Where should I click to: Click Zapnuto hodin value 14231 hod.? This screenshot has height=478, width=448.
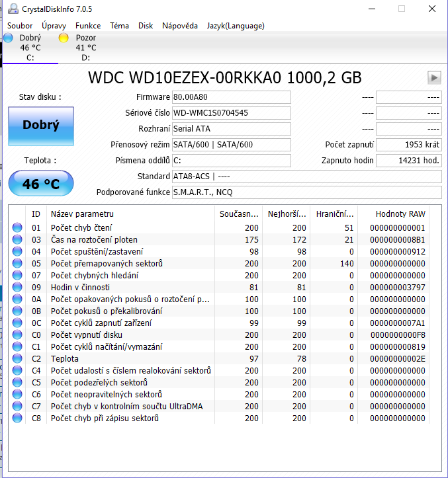409,161
